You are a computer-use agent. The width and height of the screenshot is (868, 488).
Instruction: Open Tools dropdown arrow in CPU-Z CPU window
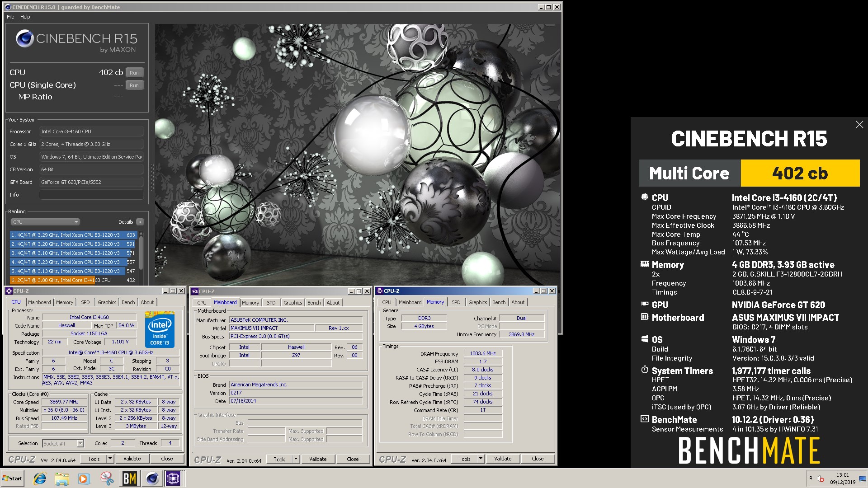110,459
